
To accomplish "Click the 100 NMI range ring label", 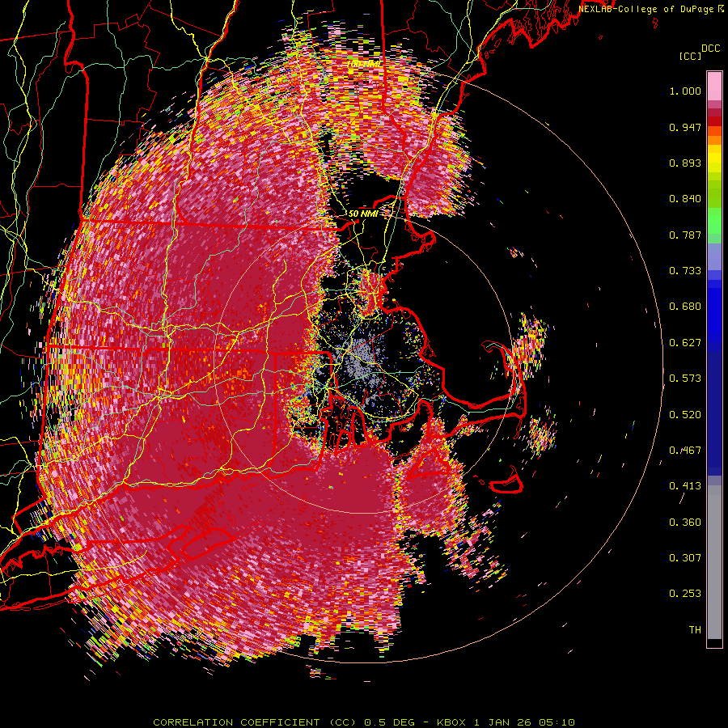I will coord(363,64).
